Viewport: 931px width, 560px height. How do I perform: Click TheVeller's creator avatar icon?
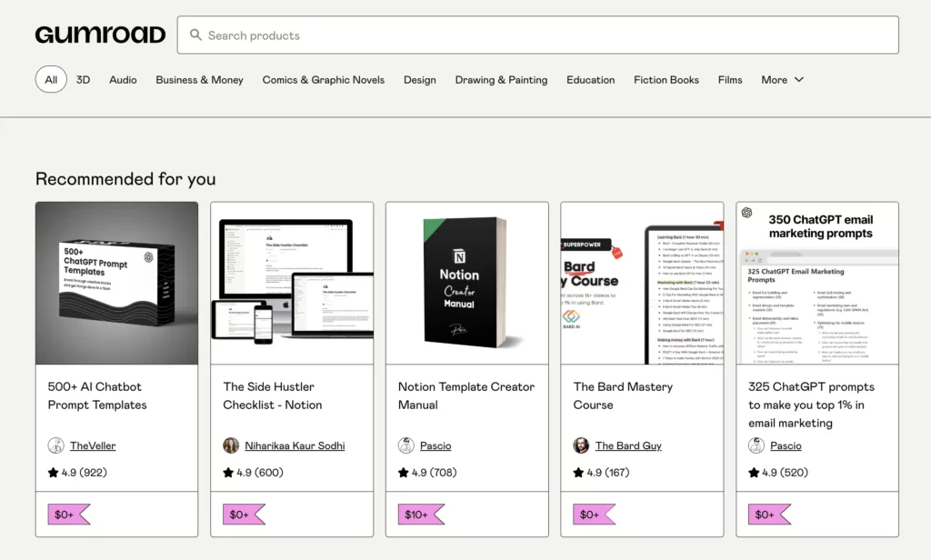[56, 445]
